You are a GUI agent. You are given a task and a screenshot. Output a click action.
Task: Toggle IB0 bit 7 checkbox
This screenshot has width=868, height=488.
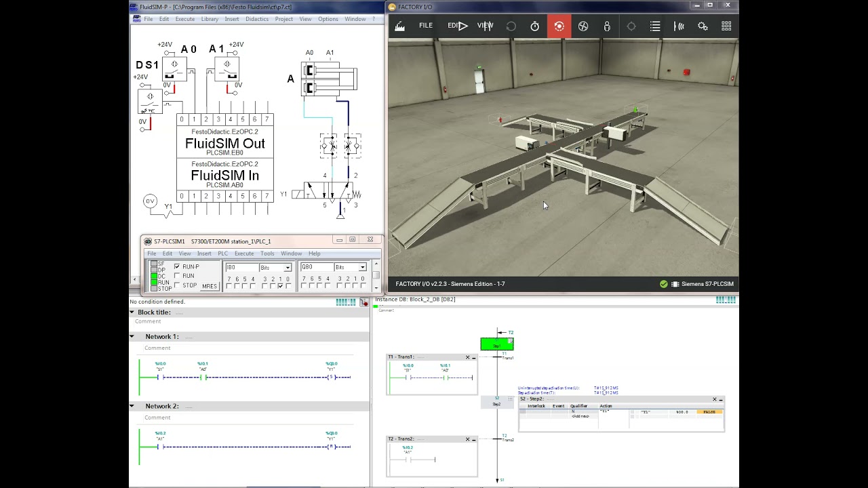(229, 286)
